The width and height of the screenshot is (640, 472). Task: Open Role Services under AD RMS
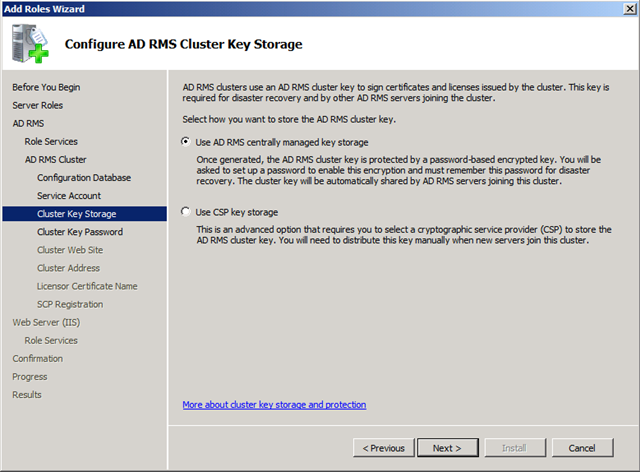click(51, 141)
